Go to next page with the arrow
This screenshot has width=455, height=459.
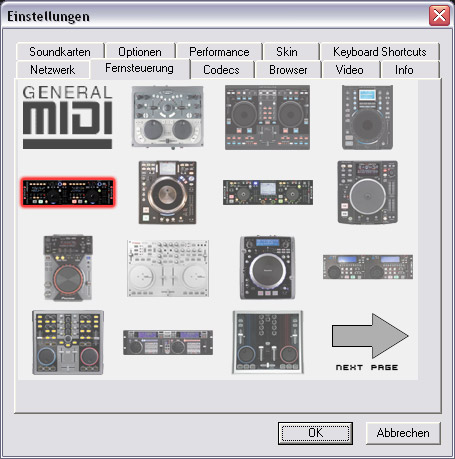click(x=370, y=342)
